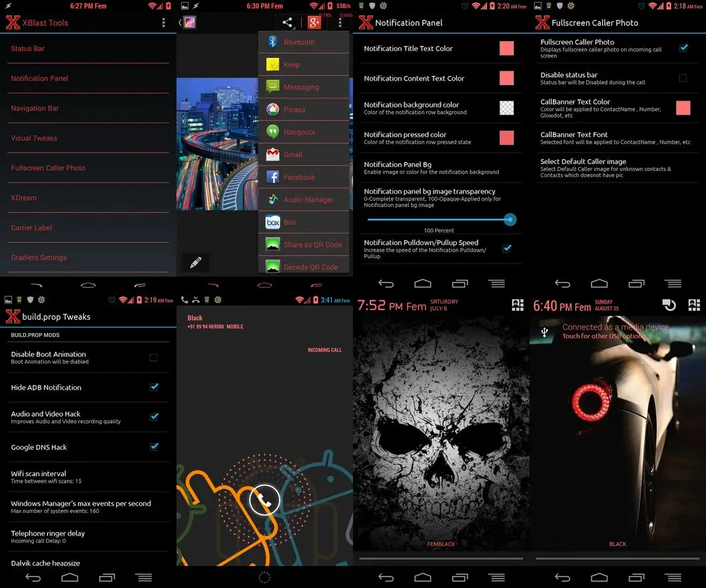This screenshot has height=588, width=706.
Task: Open Wifi scan interval setting
Action: tap(88, 477)
